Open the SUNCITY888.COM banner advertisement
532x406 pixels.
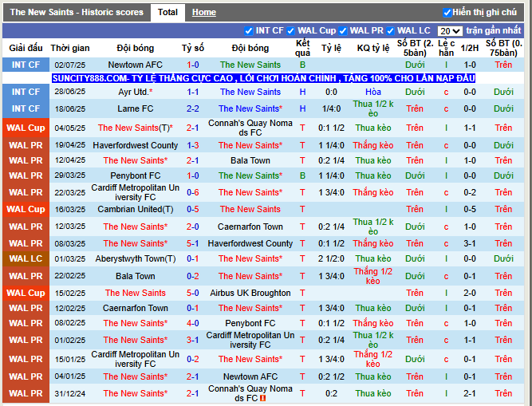pyautogui.click(x=263, y=78)
